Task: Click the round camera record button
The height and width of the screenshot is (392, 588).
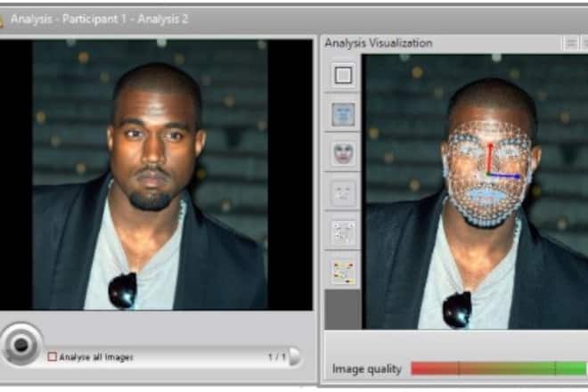Action: pyautogui.click(x=21, y=344)
